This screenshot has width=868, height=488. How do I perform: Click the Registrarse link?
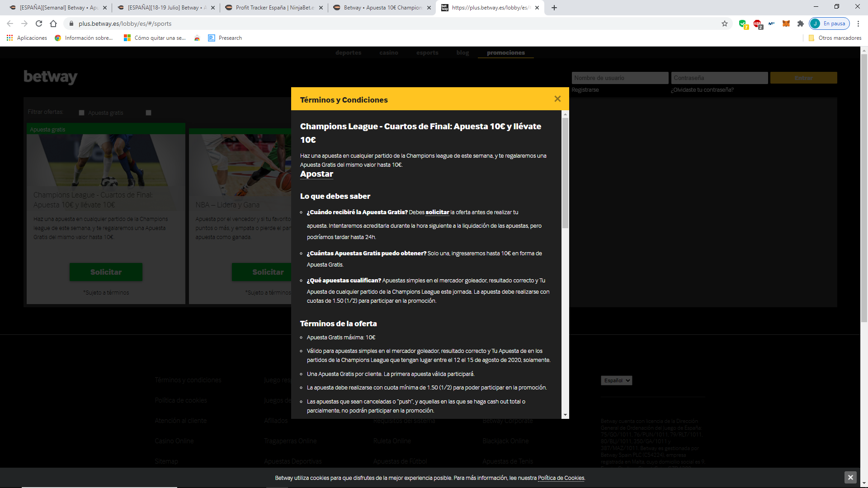coord(585,90)
